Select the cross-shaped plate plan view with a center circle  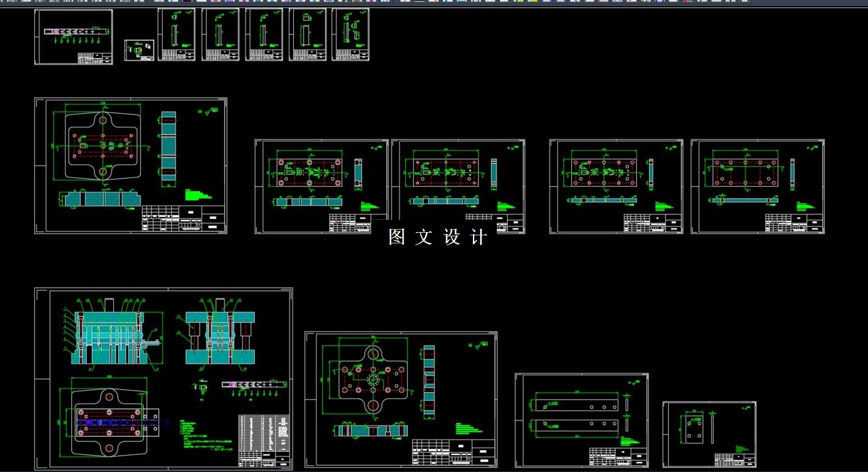tap(373, 380)
